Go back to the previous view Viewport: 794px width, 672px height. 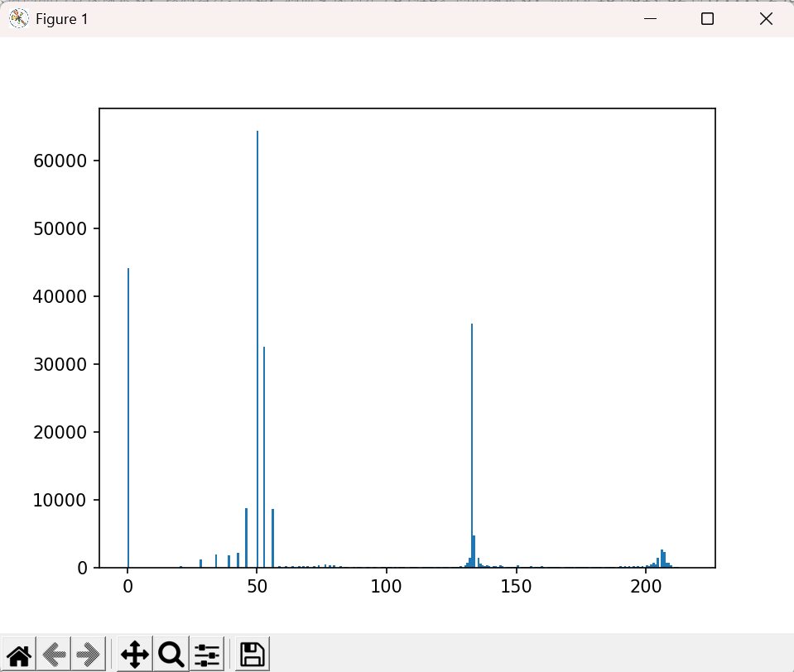pos(54,655)
